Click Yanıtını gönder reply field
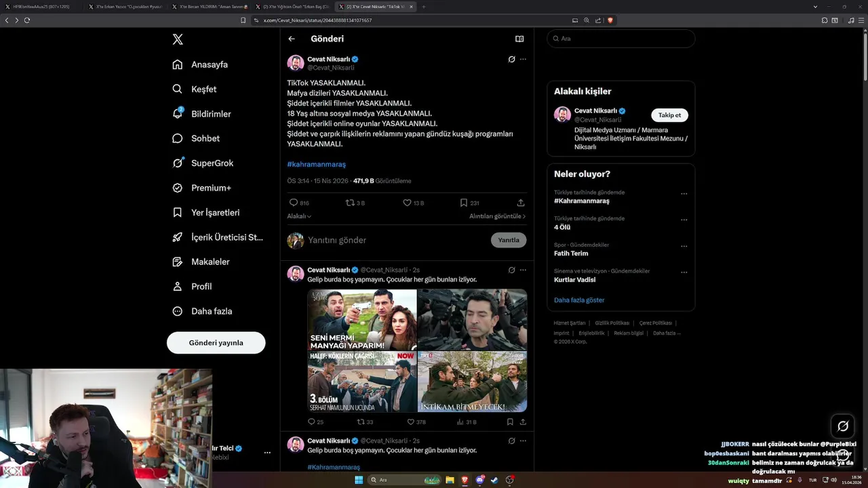Screen dimensions: 868x488 coord(397,240)
